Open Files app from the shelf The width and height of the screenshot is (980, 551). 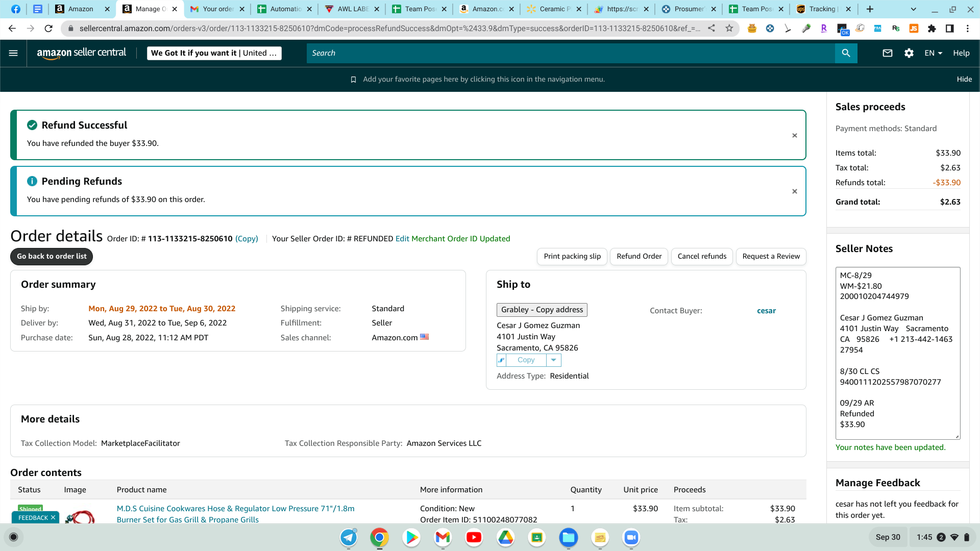coord(568,537)
